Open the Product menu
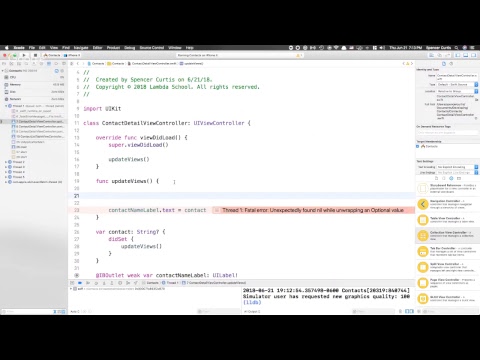The image size is (480, 360). (x=113, y=48)
